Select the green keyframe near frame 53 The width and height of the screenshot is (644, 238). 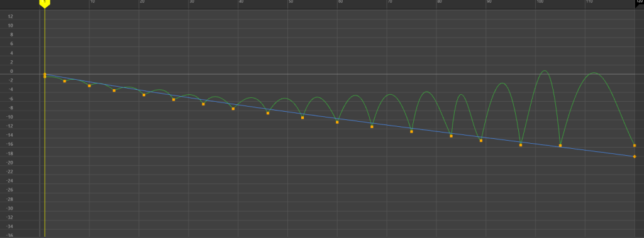click(303, 118)
